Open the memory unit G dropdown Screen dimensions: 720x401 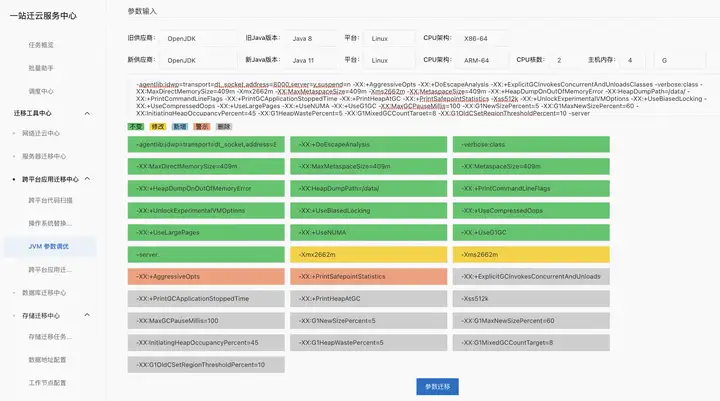click(680, 60)
